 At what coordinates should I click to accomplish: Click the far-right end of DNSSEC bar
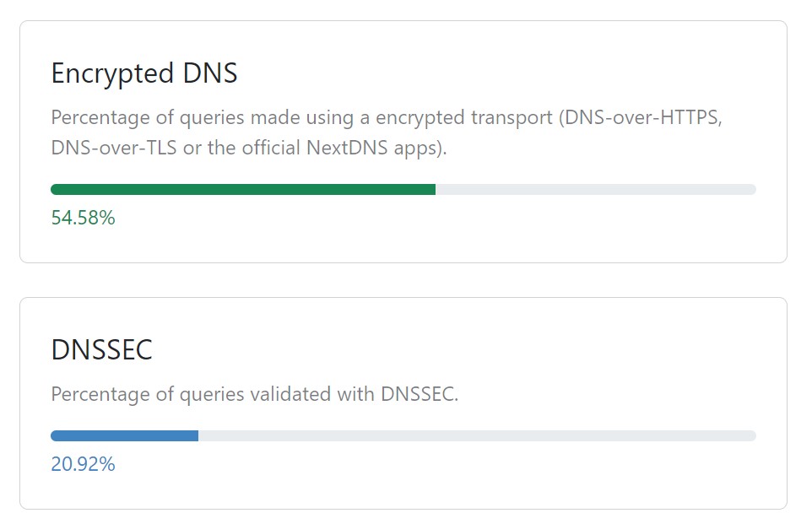coord(751,436)
